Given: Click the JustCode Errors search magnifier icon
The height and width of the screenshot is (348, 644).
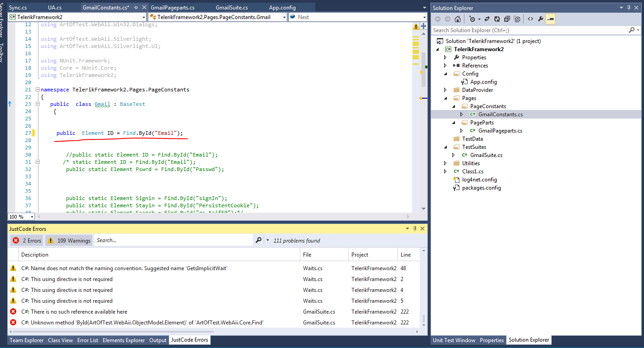Looking at the screenshot, I should pyautogui.click(x=258, y=240).
